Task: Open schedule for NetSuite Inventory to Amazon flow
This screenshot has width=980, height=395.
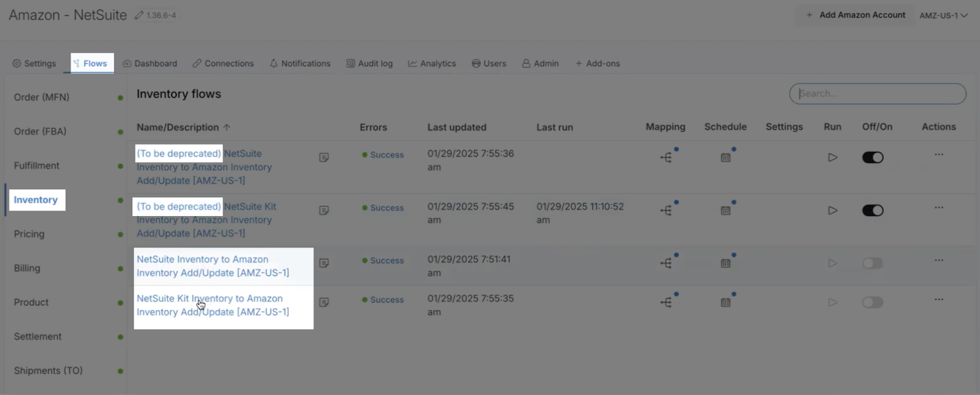Action: tap(726, 263)
